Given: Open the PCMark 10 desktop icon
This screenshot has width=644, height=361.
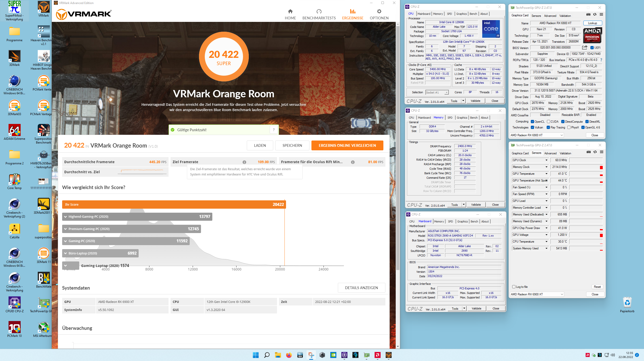Looking at the screenshot, I should click(x=14, y=329).
